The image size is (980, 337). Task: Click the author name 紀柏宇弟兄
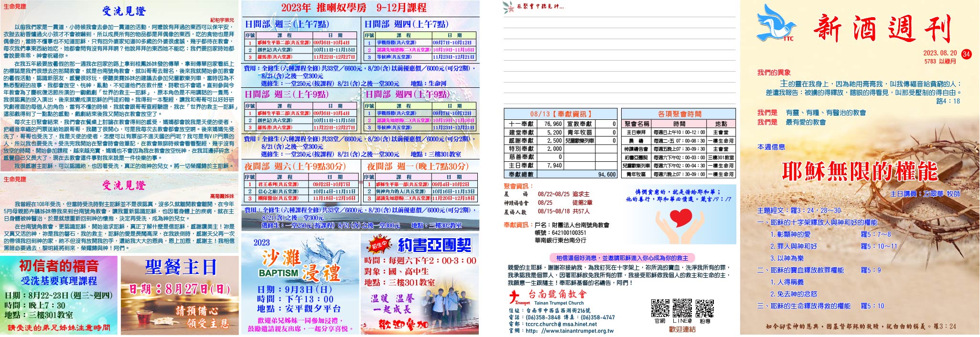click(x=222, y=20)
